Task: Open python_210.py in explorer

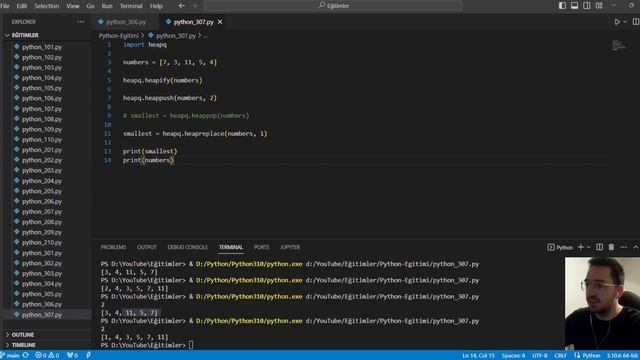Action: (42, 242)
